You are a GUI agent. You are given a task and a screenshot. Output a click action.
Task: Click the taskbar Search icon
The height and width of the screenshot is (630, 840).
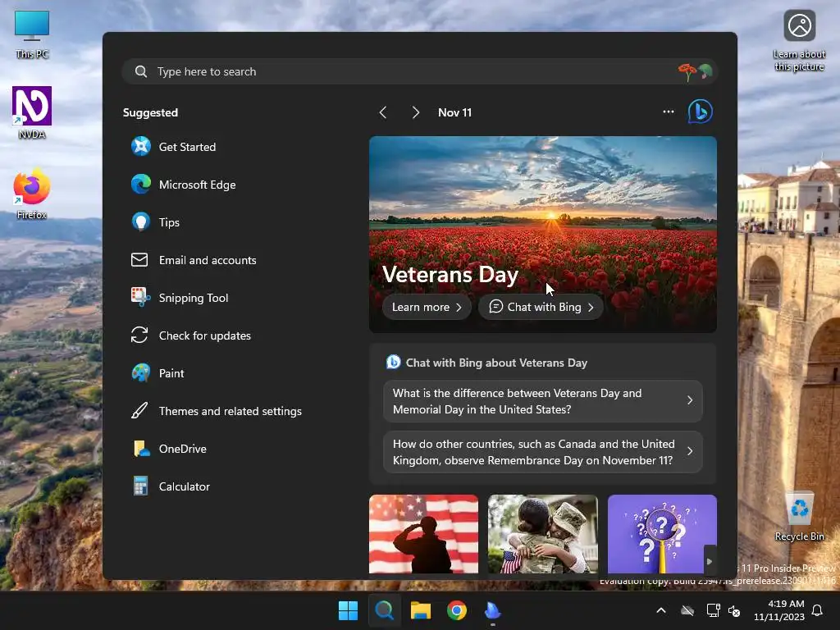coord(384,610)
